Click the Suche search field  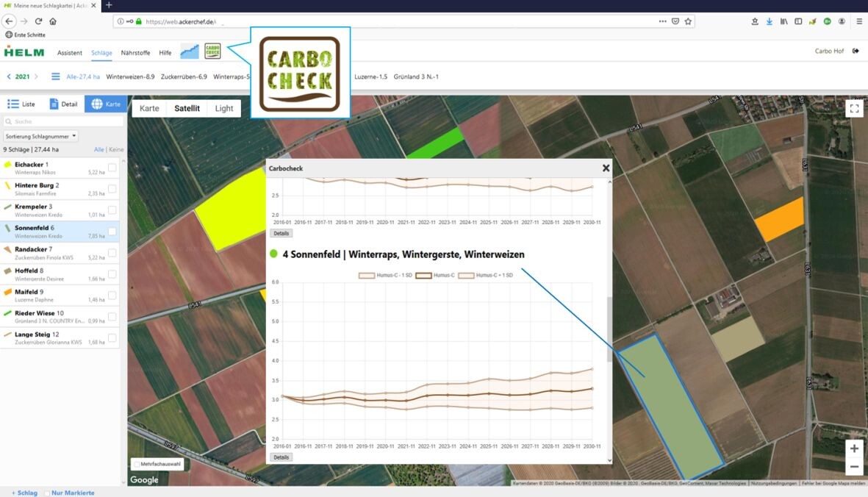(62, 121)
